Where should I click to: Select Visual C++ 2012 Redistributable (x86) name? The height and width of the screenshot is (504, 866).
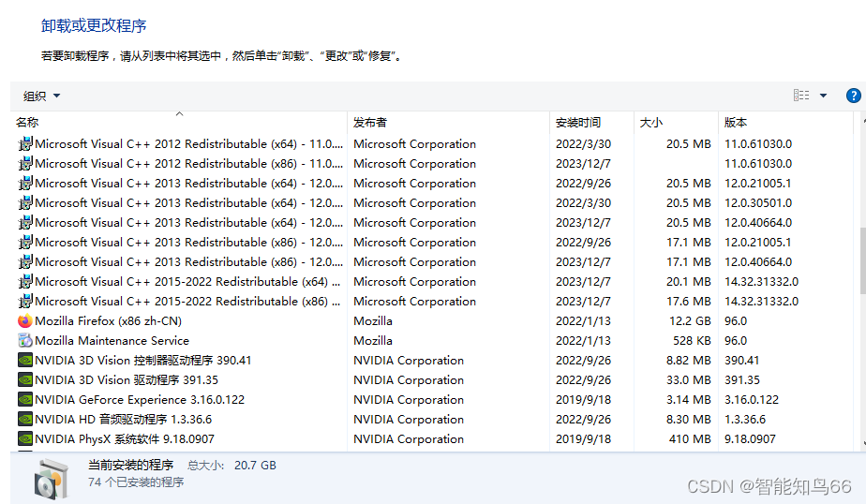coord(189,163)
